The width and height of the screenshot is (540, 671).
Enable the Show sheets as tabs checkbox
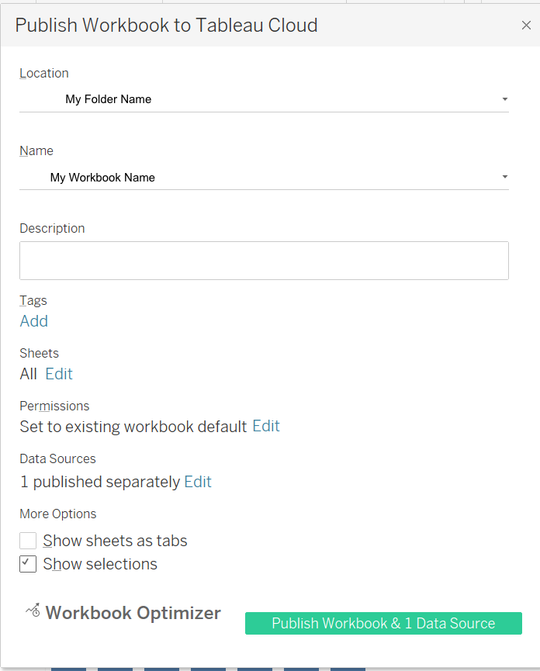pos(28,540)
